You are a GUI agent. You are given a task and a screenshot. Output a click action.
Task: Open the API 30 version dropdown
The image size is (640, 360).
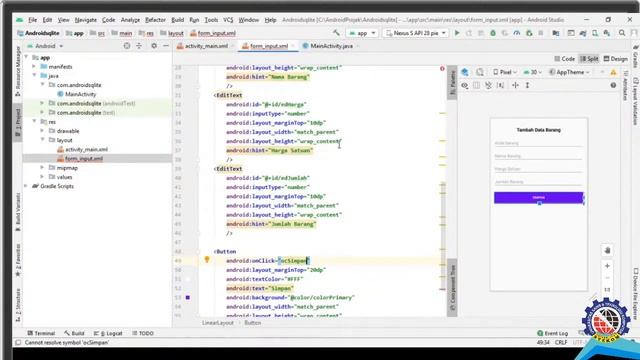coord(532,72)
